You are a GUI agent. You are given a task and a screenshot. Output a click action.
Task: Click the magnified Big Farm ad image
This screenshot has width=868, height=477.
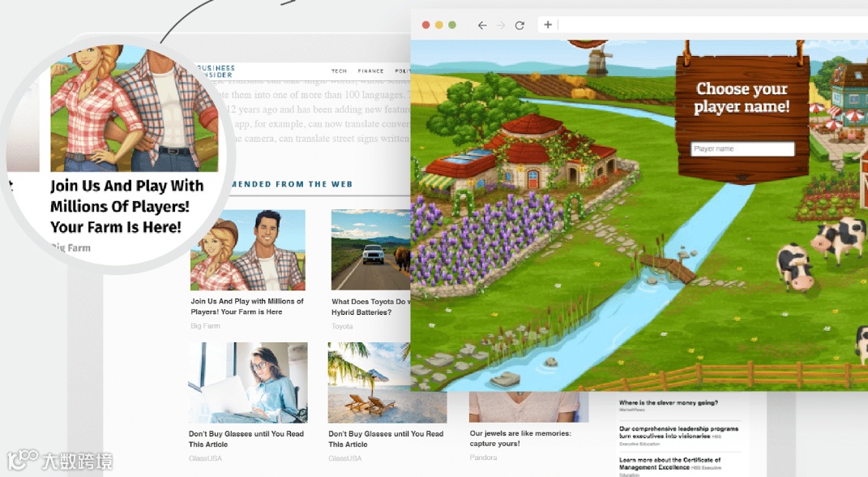tap(135, 109)
